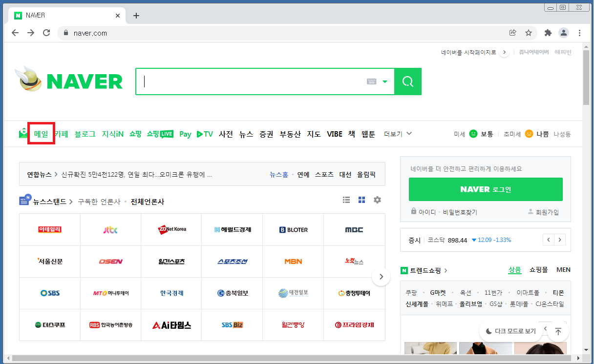The width and height of the screenshot is (595, 364).
Task: Click the orange 나쁨 ultrafine dust face icon
Action: (x=529, y=134)
